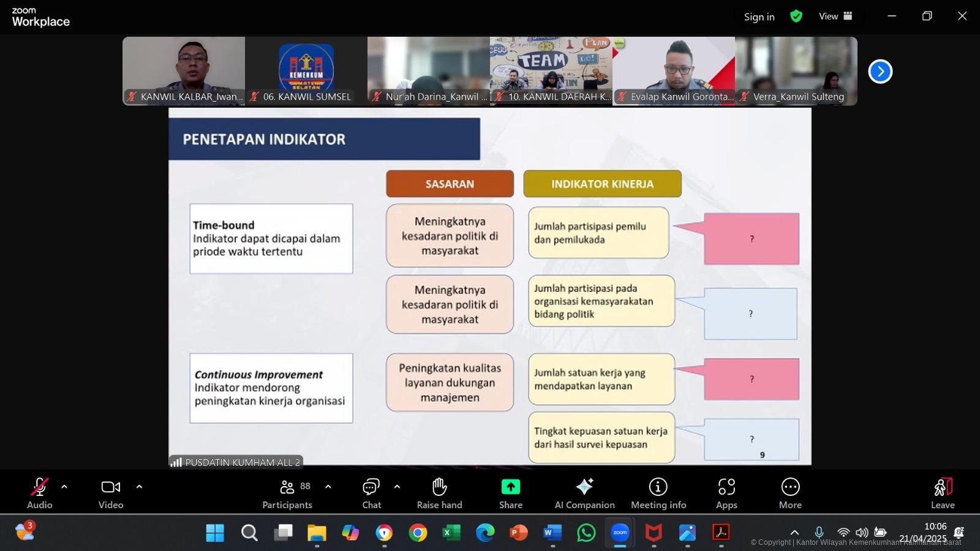Show more participant videos with right arrow

point(880,71)
